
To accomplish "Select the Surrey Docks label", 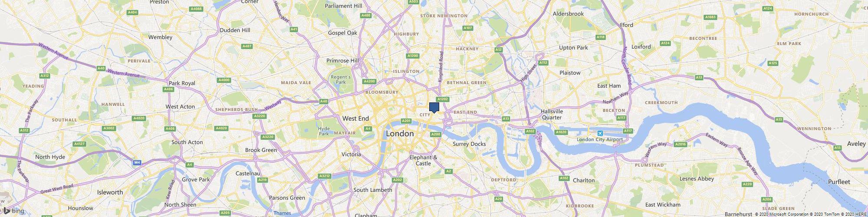I will tap(469, 144).
